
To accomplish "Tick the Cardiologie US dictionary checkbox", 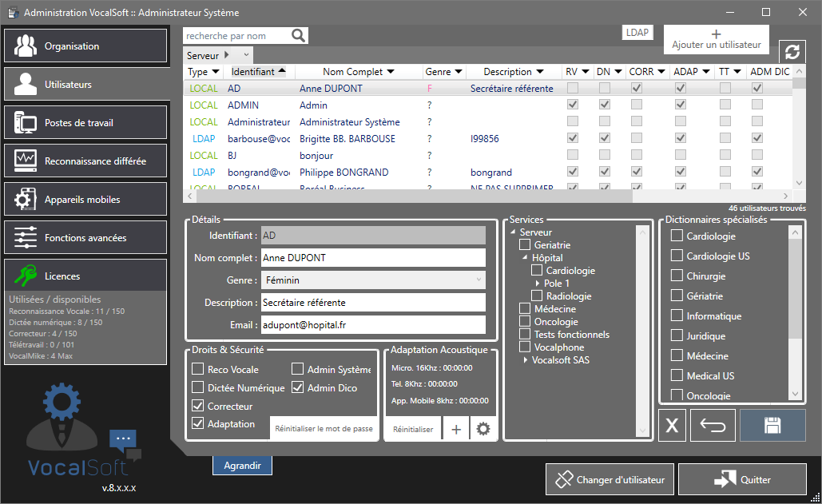I will [677, 256].
